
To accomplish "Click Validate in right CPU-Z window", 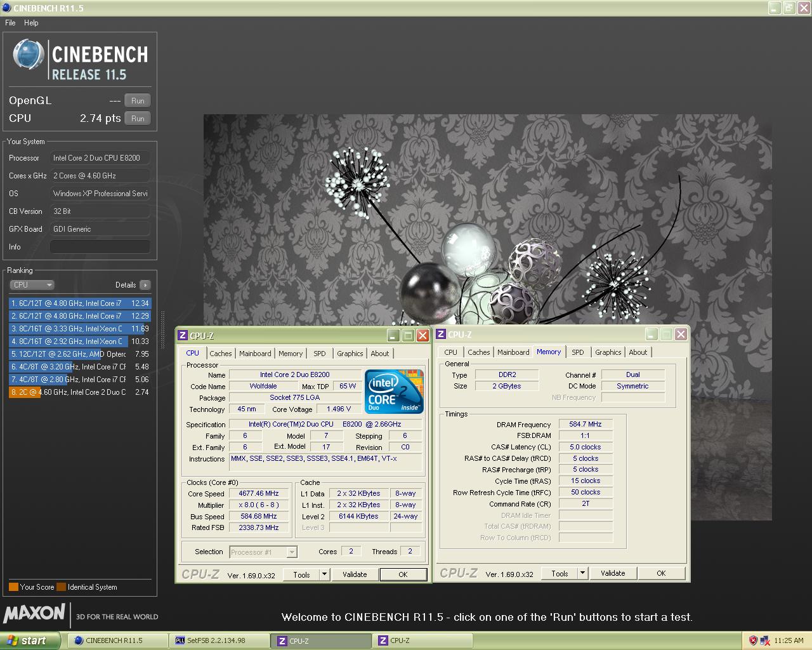I will click(x=613, y=573).
